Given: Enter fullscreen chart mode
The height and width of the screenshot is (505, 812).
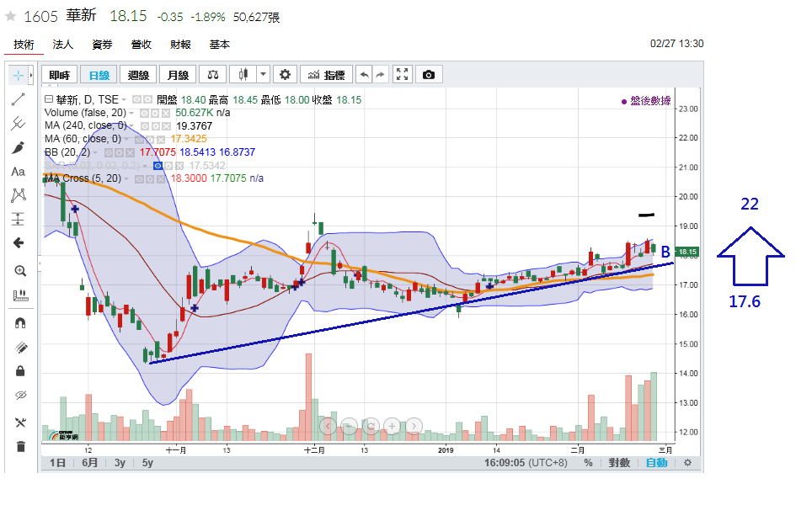Looking at the screenshot, I should click(x=403, y=75).
